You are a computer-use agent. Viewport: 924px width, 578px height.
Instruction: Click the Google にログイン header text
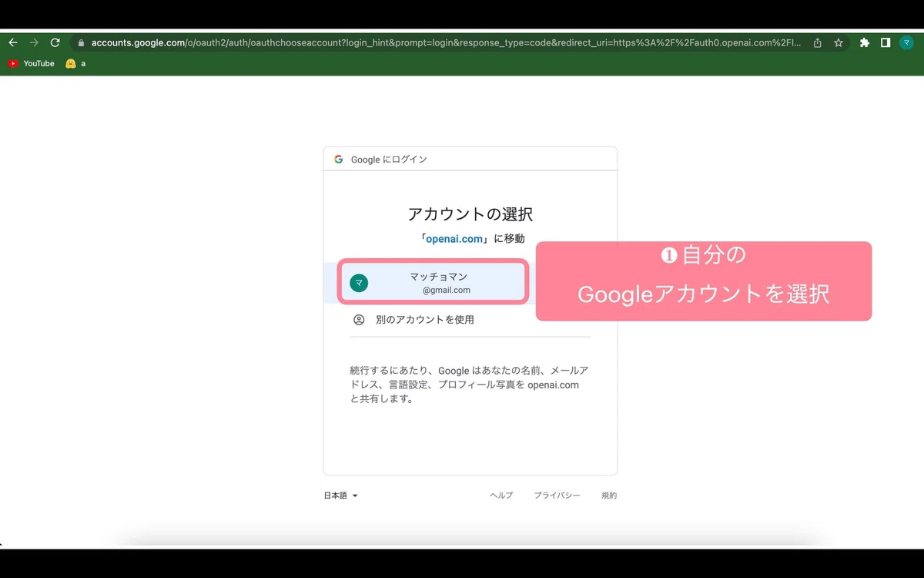389,160
